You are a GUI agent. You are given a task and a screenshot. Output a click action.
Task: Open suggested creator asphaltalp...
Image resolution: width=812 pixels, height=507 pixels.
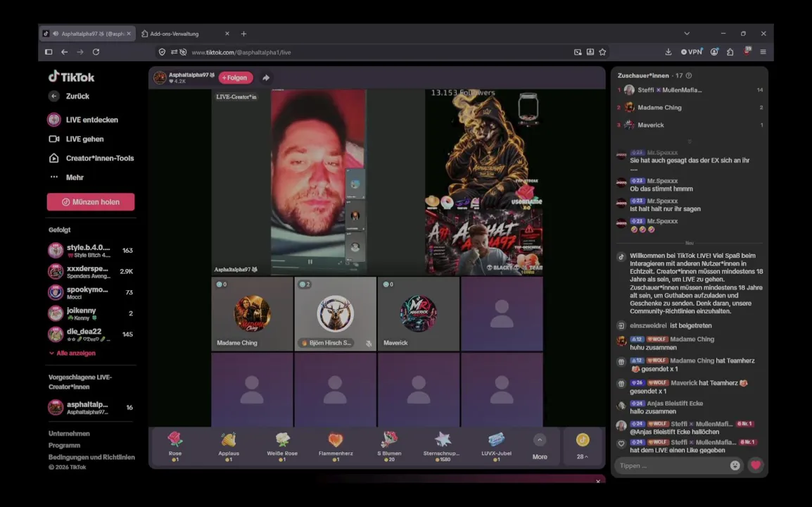click(91, 408)
